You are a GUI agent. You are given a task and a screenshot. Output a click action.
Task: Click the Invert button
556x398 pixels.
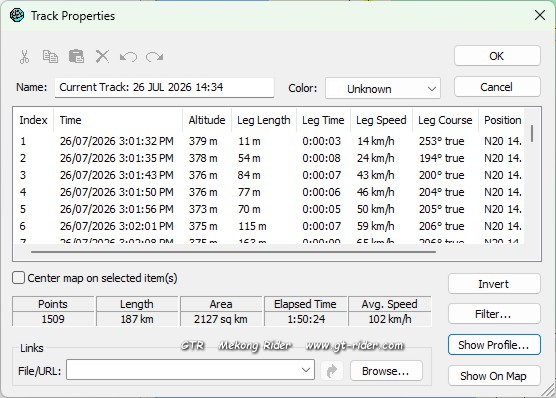[494, 284]
